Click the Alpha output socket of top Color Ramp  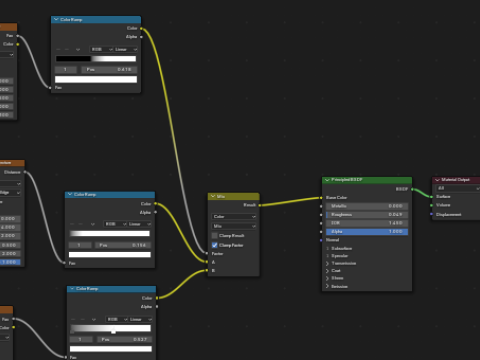pyautogui.click(x=141, y=37)
